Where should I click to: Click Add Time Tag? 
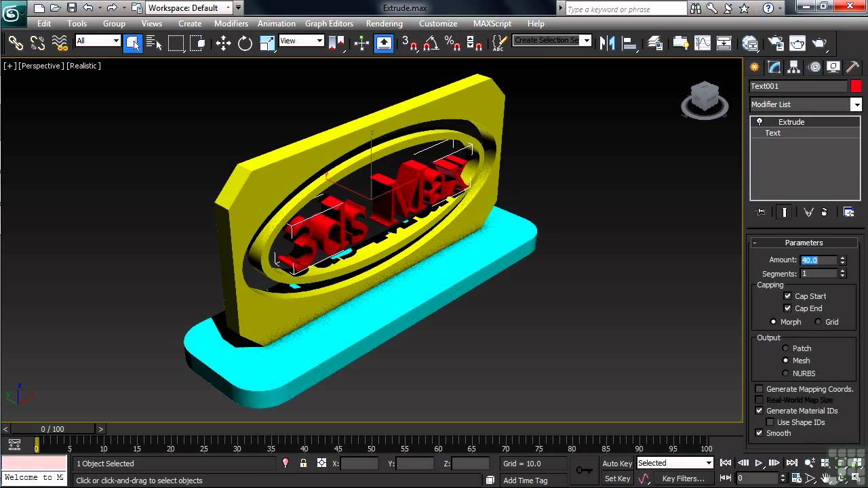click(525, 481)
